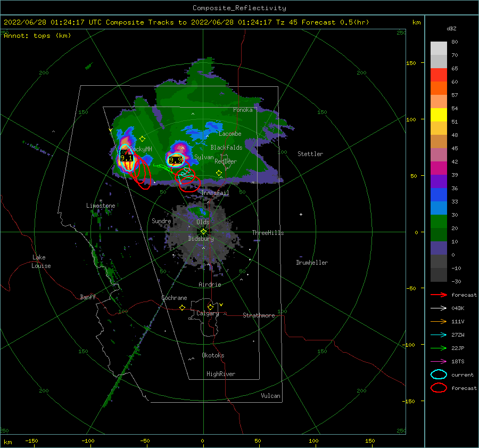Click the cyan current ellipse legend icon
This screenshot has width=479, height=448.
pos(439,374)
